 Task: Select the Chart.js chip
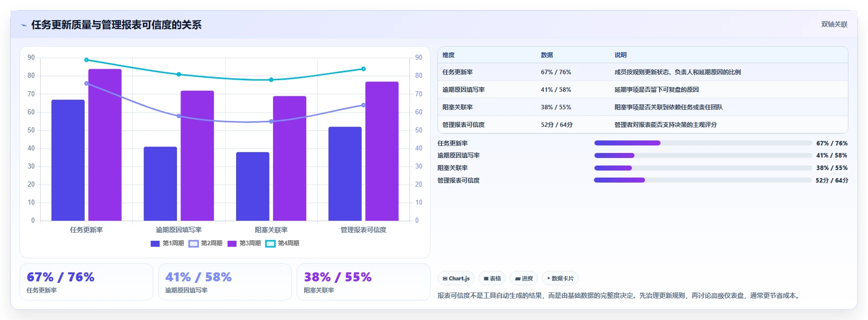(456, 278)
